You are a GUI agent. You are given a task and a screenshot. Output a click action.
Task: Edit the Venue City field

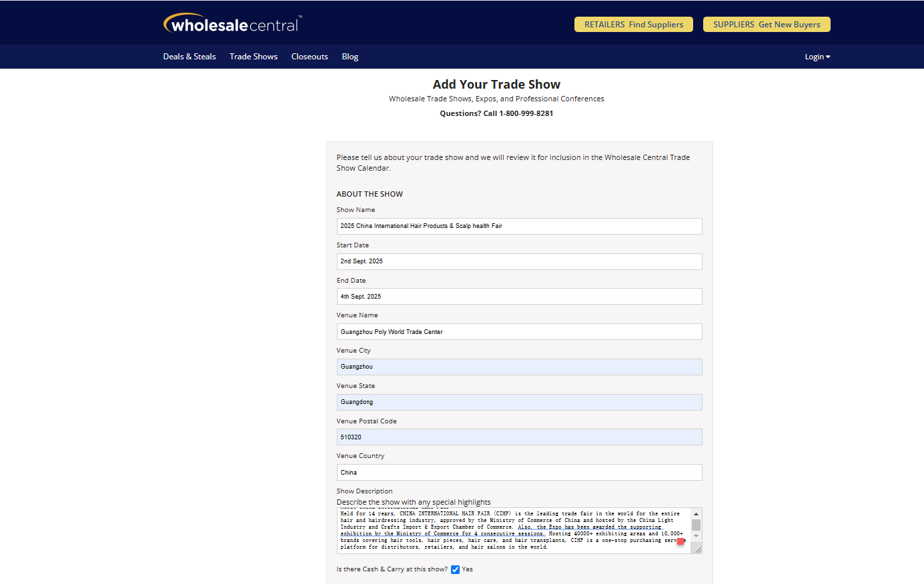(x=519, y=367)
